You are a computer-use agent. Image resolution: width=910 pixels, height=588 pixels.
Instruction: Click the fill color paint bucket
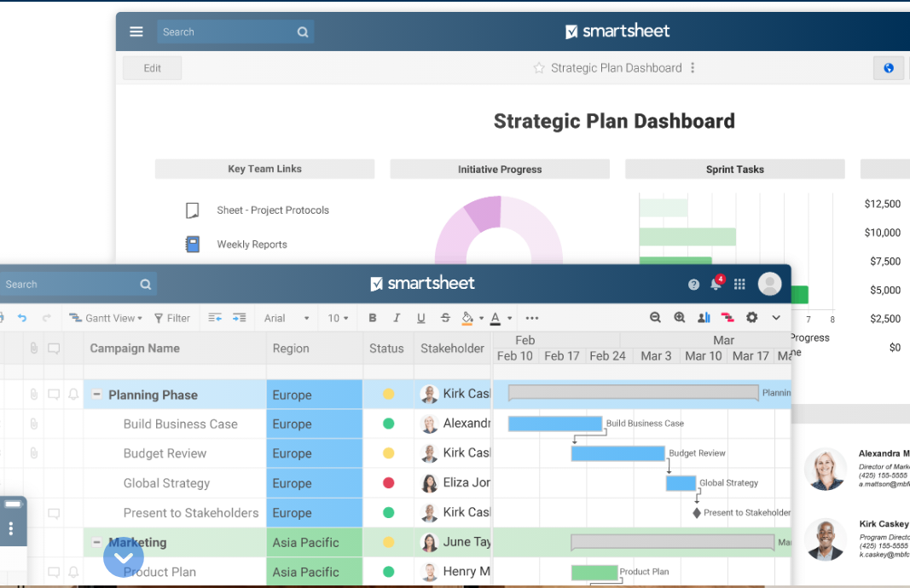pos(467,319)
